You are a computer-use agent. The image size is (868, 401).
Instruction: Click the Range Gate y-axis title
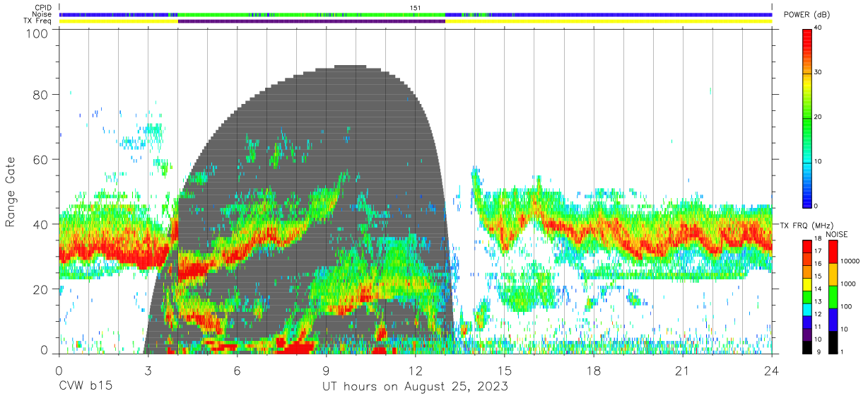11,192
